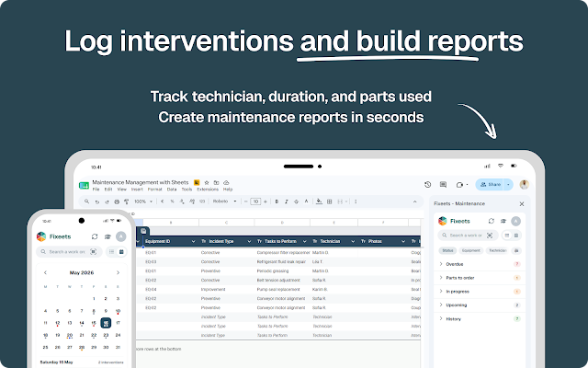This screenshot has height=368, width=588.
Task: Go to previous month on phone calendar
Action: click(x=45, y=272)
